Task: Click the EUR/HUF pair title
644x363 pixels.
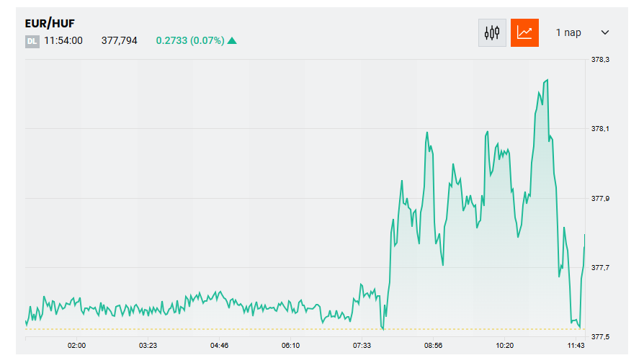Action: [x=50, y=23]
